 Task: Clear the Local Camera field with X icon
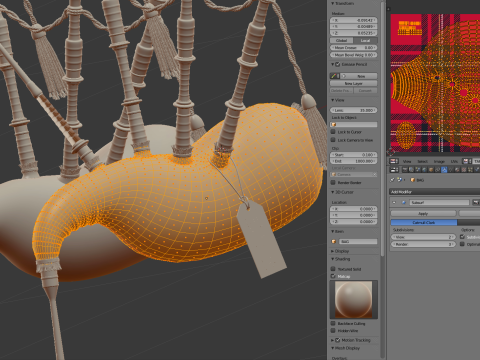[375, 174]
